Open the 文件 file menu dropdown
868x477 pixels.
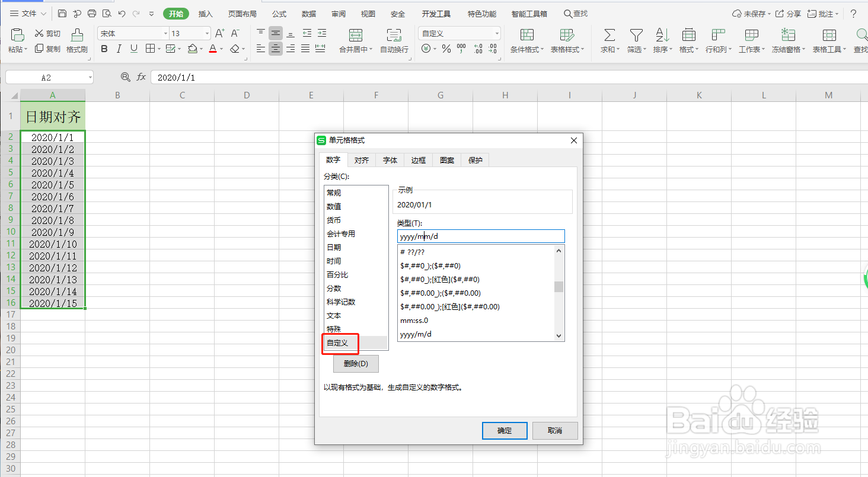[28, 14]
